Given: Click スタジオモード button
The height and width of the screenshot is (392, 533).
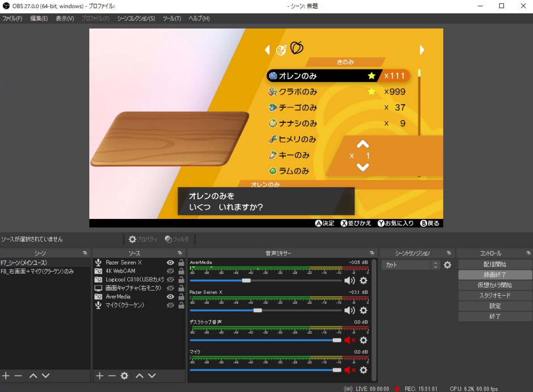Looking at the screenshot, I should click(495, 296).
